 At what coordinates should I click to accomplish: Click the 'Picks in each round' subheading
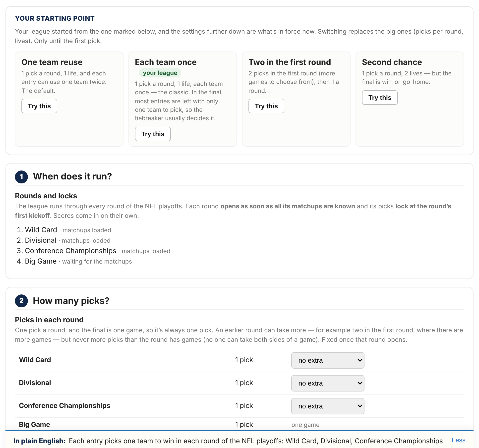click(x=49, y=320)
